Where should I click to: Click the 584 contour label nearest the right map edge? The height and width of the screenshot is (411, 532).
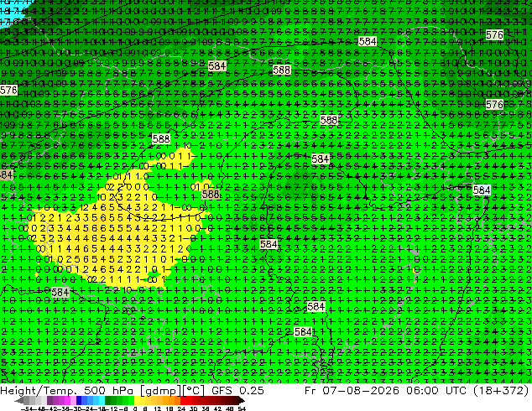point(482,190)
